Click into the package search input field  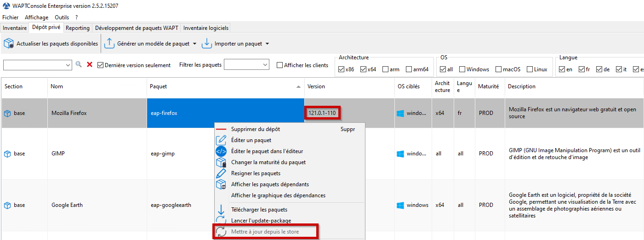[x=34, y=65]
